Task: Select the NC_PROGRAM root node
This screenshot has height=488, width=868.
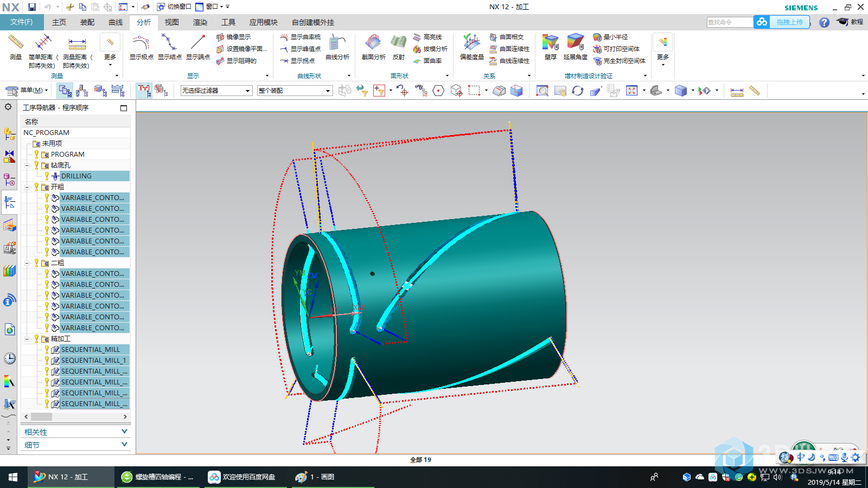Action: tap(46, 133)
